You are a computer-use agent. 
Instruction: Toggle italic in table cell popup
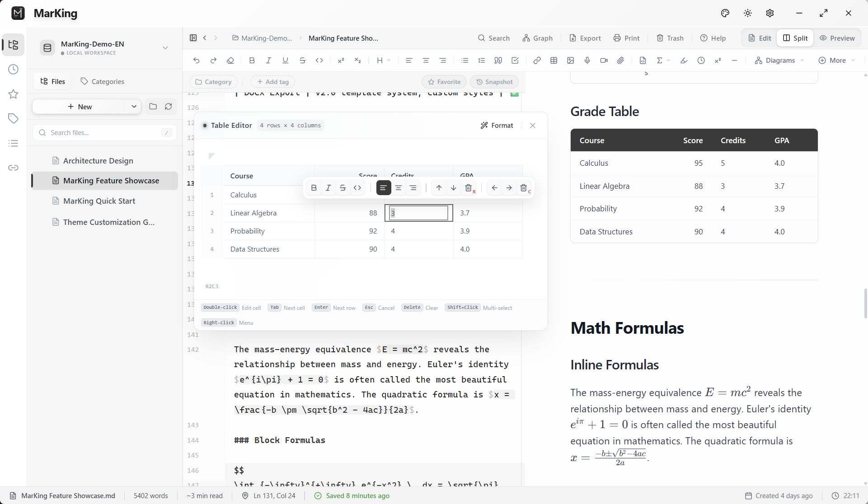(328, 188)
